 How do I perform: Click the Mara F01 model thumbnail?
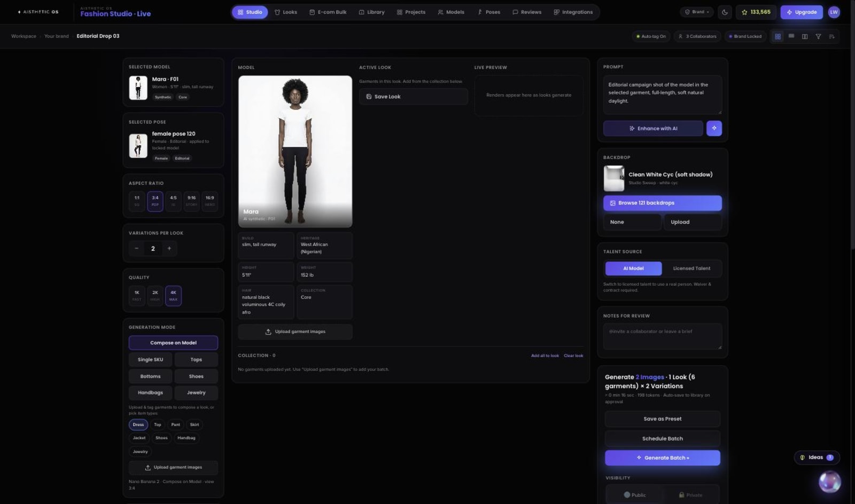click(x=138, y=88)
